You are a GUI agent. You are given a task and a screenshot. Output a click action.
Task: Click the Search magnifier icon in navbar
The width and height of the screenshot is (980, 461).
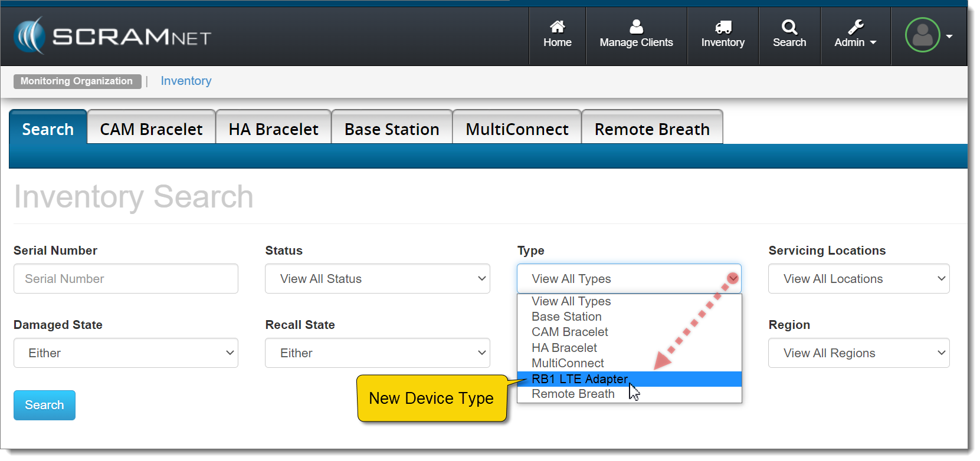coord(789,27)
